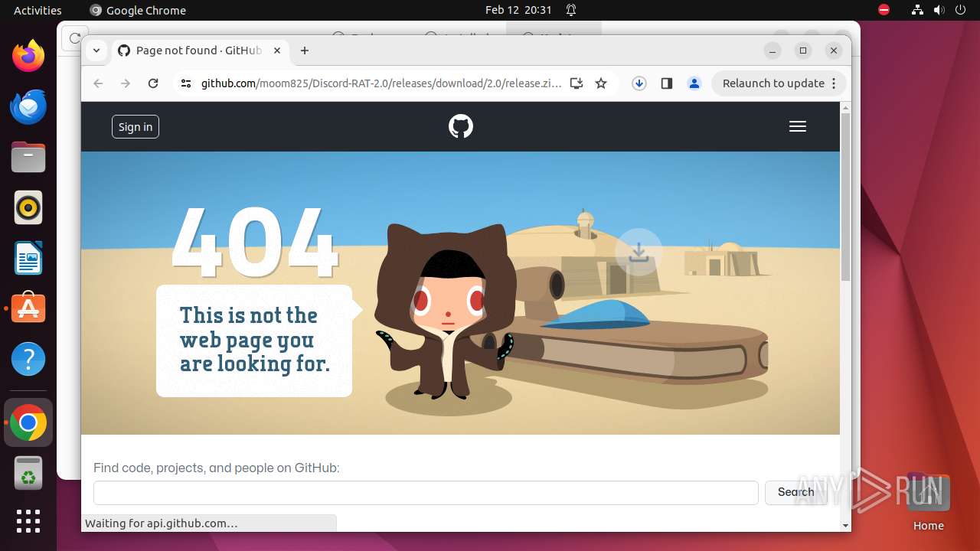This screenshot has width=980, height=551.
Task: Click Google Chrome dock icon
Action: click(28, 422)
